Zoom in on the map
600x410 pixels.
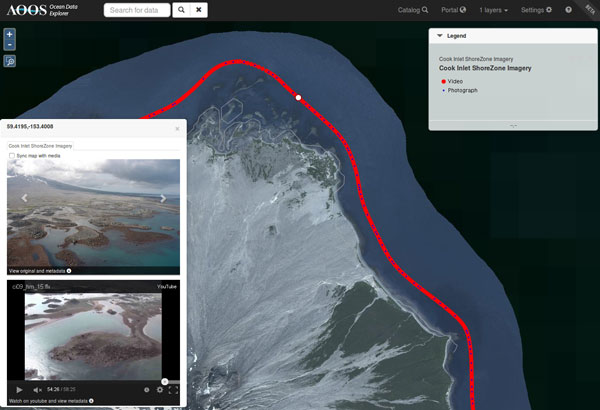[10, 33]
